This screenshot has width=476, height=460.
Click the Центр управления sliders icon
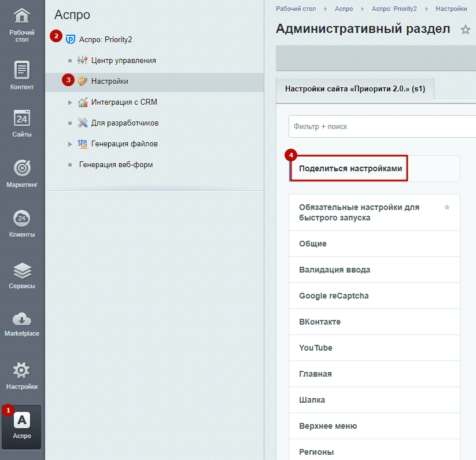tap(82, 60)
